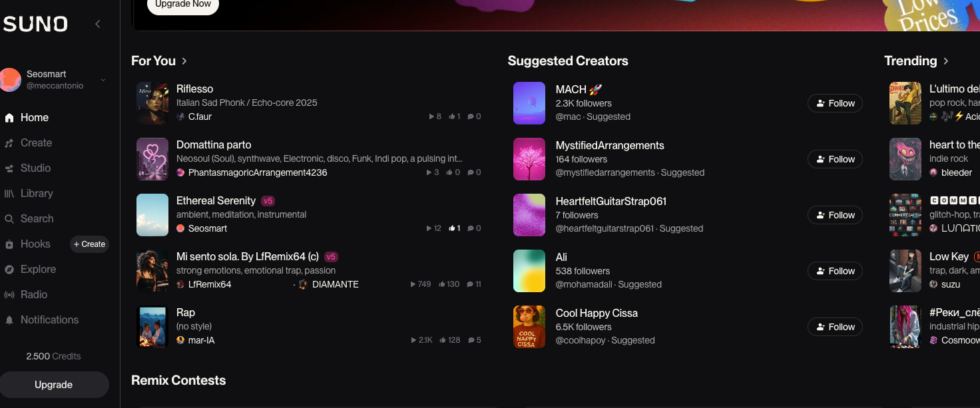Screen dimensions: 980x408
Task: Like Domattina parto with thumbs-up icon
Action: tap(449, 172)
